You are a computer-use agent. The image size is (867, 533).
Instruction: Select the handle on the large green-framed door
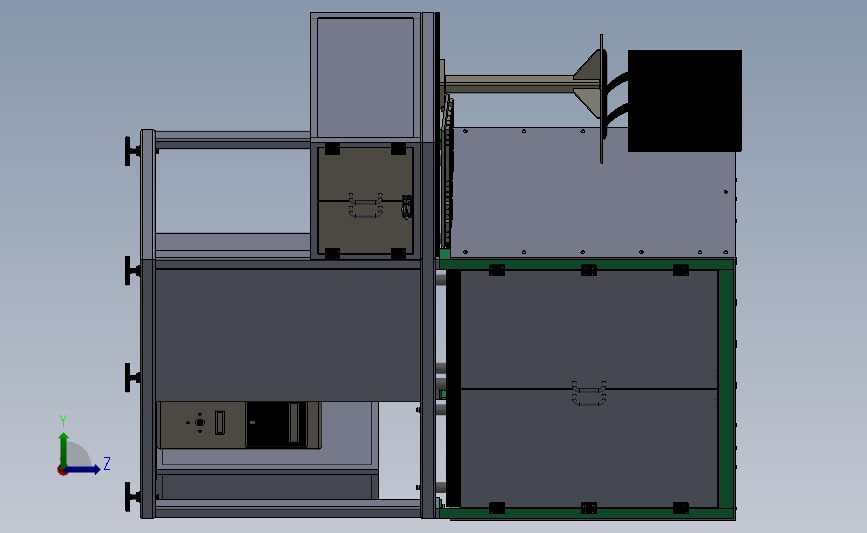pos(589,394)
